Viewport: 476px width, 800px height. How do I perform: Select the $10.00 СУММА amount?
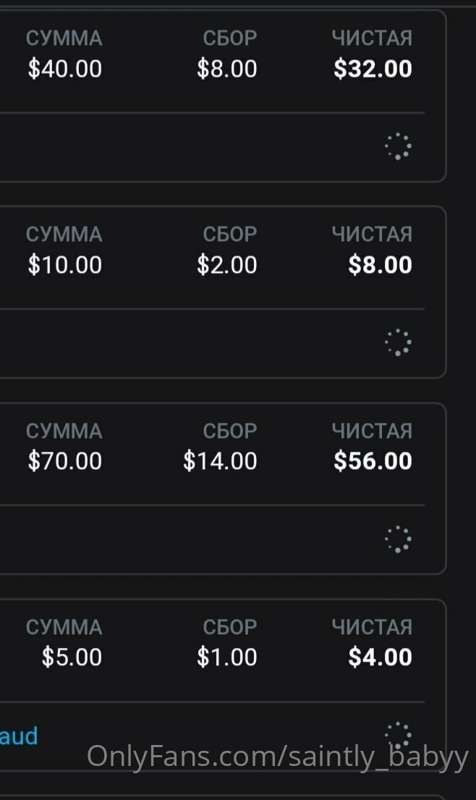tap(65, 265)
